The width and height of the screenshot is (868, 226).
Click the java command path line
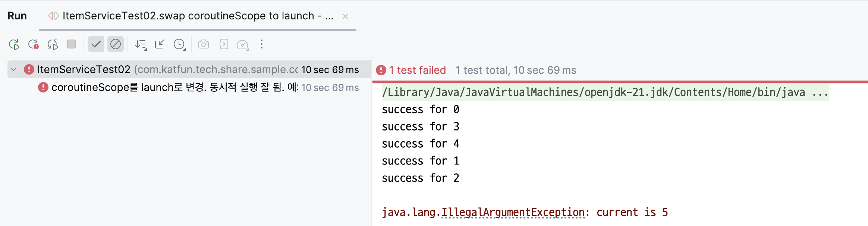tap(605, 92)
